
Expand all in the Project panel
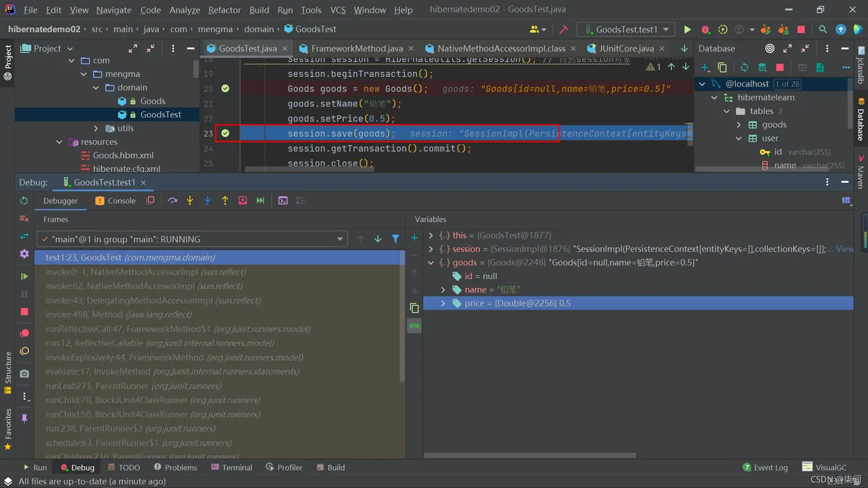(133, 48)
